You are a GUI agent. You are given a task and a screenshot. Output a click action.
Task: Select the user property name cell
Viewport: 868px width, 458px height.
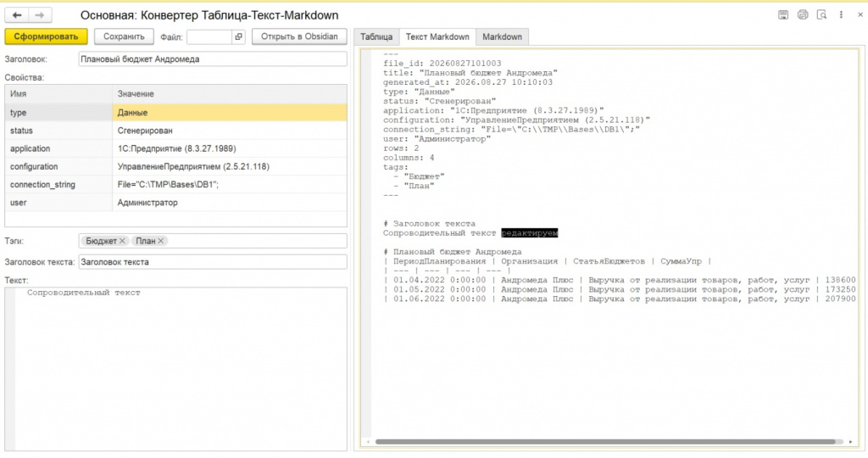58,203
